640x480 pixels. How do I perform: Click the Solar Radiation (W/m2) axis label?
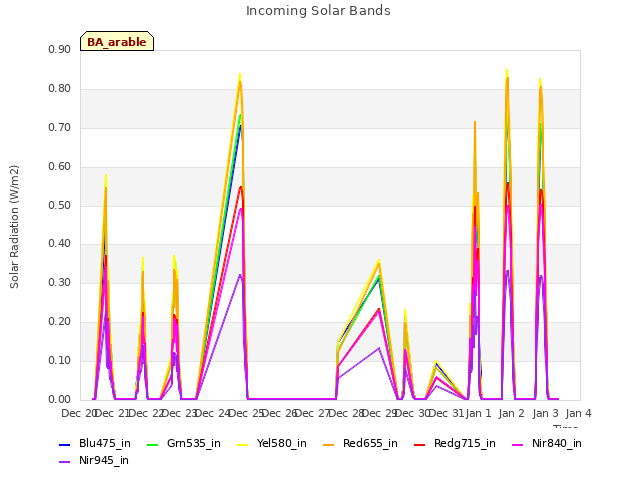[14, 227]
